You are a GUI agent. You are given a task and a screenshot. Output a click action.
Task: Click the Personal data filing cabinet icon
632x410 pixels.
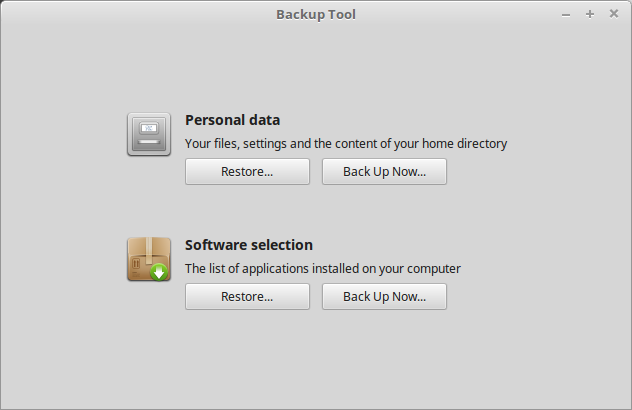tap(149, 134)
